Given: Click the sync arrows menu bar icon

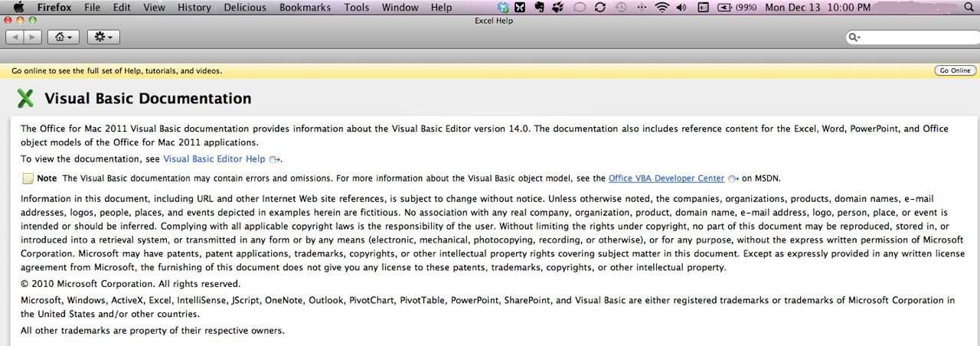Looking at the screenshot, I should [x=600, y=8].
